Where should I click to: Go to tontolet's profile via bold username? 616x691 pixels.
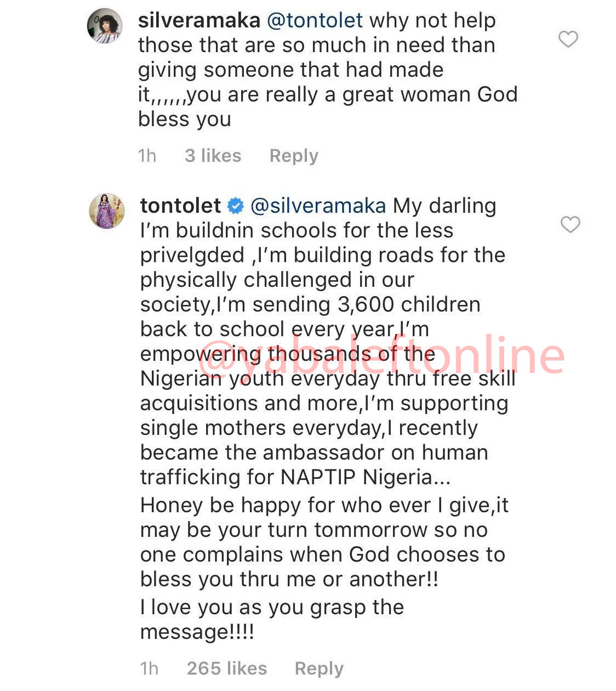click(x=181, y=206)
